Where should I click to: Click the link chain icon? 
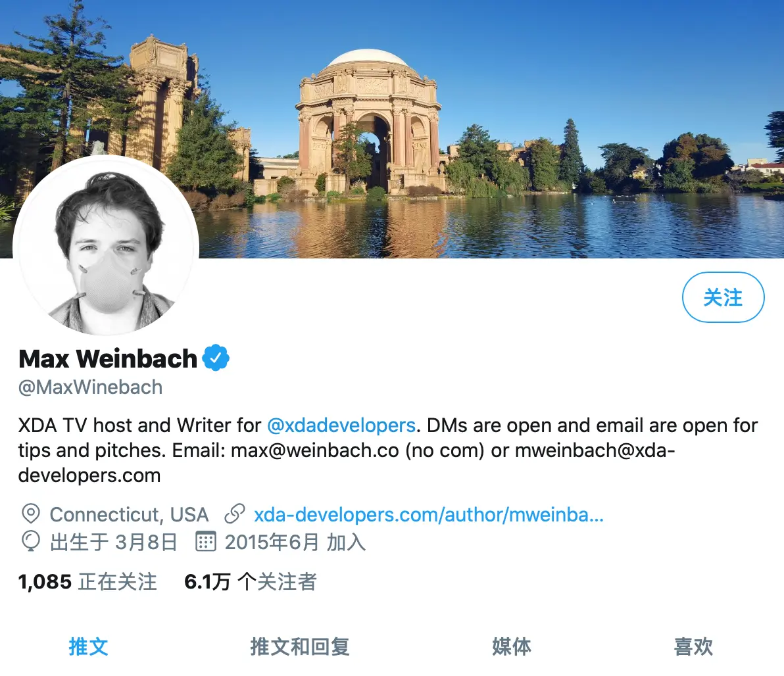coord(235,514)
